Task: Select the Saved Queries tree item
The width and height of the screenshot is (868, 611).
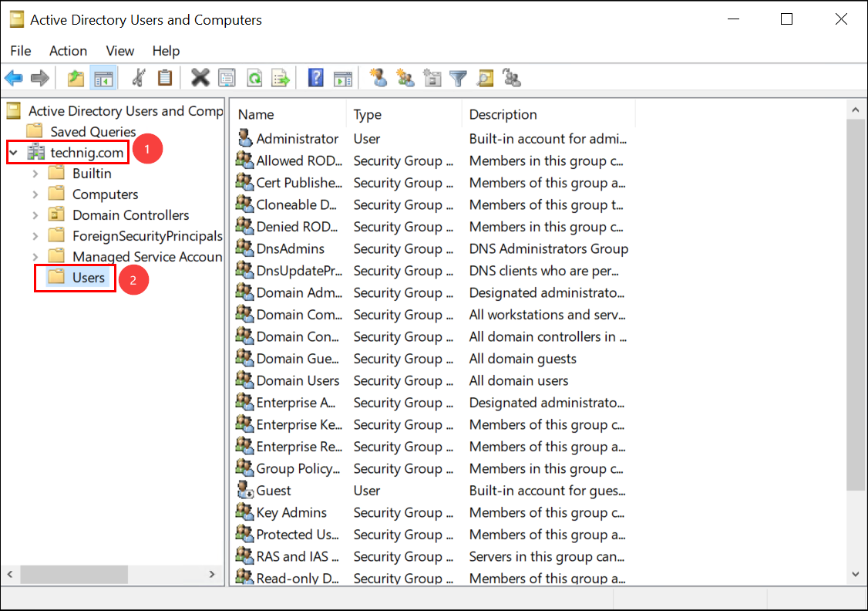Action: coord(93,132)
